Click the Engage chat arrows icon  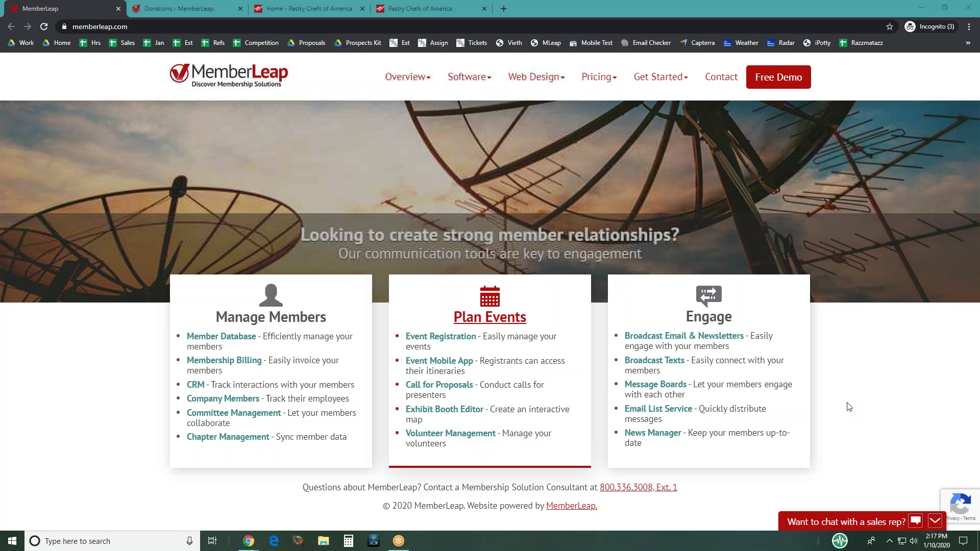coord(708,296)
